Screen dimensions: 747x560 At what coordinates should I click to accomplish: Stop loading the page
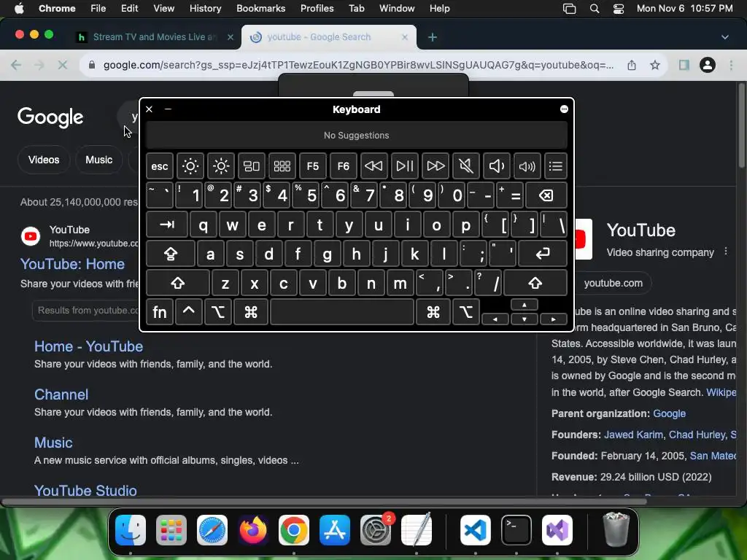(x=63, y=65)
